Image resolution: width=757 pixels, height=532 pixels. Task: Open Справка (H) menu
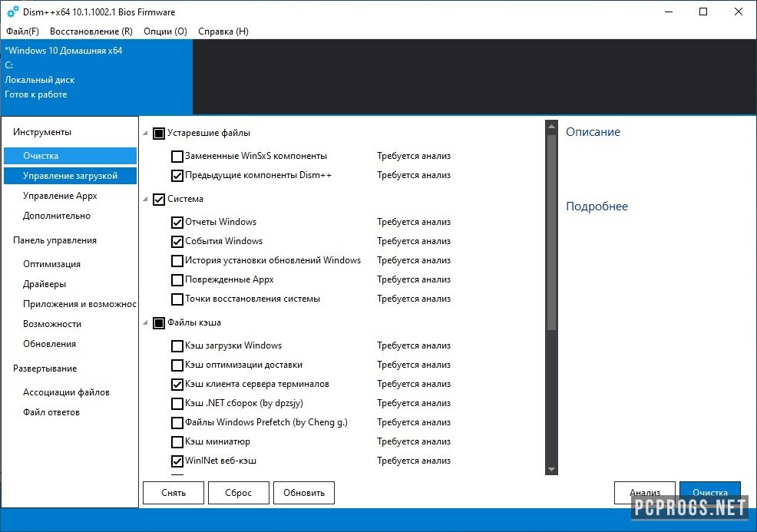click(x=223, y=31)
